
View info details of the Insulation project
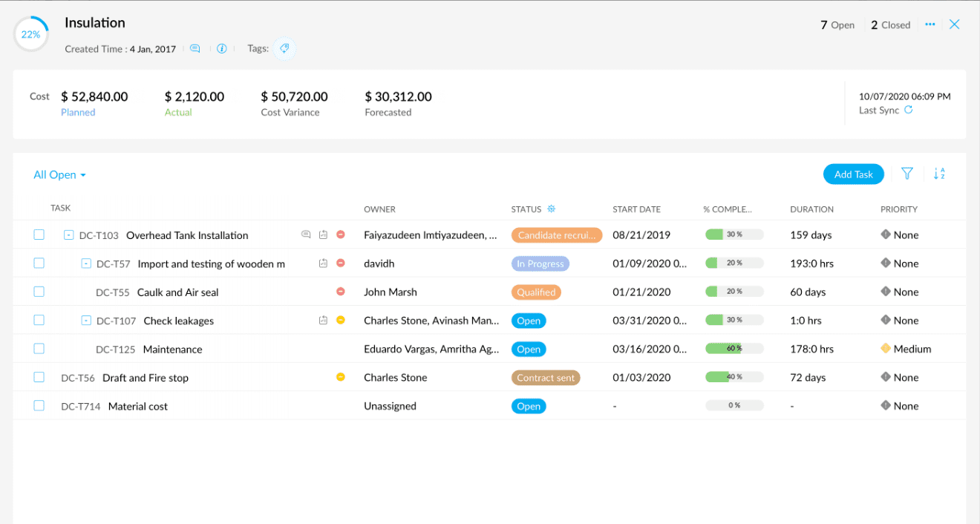222,48
